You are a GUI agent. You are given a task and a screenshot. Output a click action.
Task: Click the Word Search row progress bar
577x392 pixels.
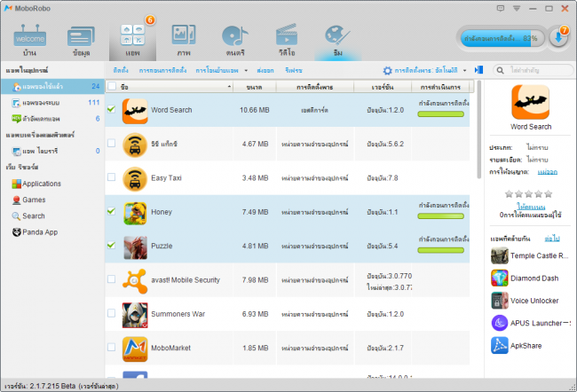click(440, 114)
